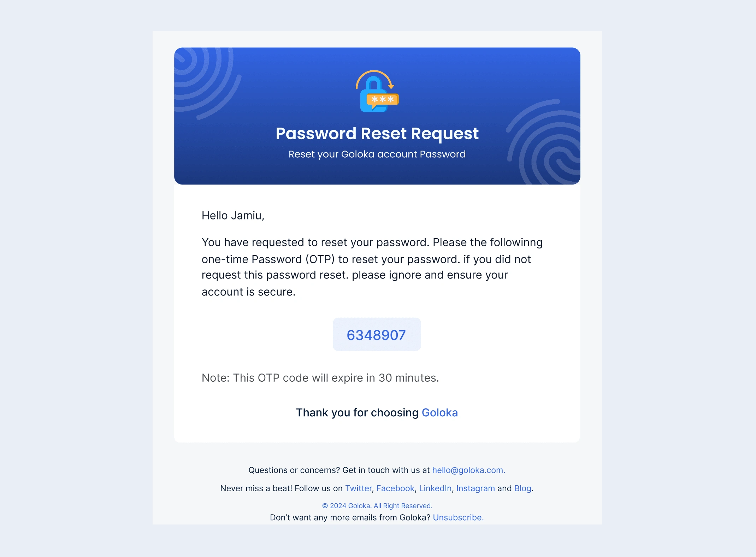756x557 pixels.
Task: Click the Hello Jamiu greeting text
Action: pos(233,216)
